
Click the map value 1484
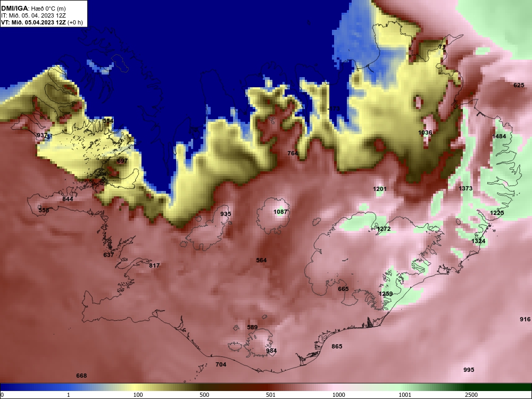(x=499, y=136)
